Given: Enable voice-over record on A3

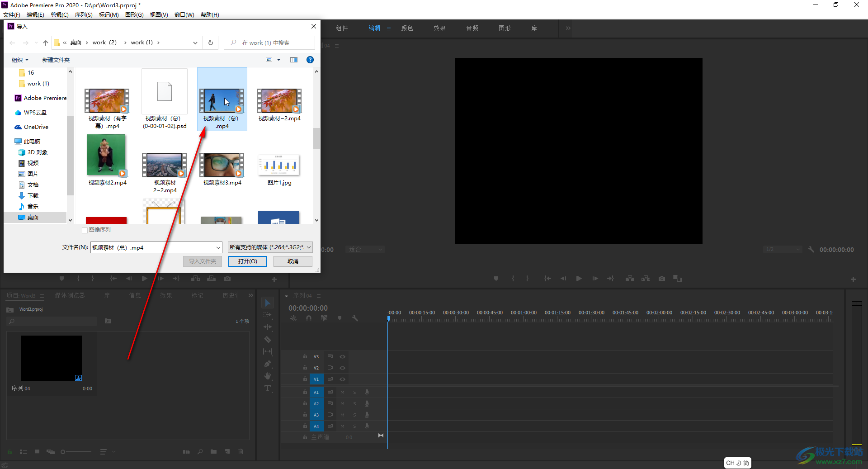Looking at the screenshot, I should [367, 415].
